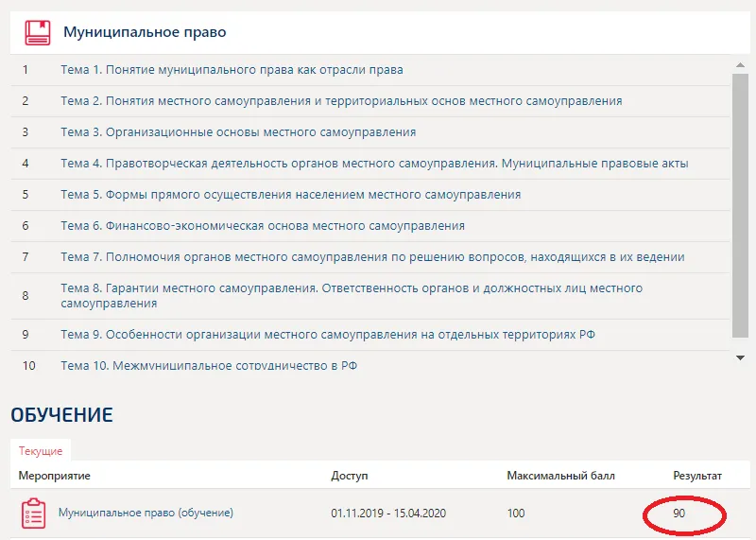Open Тема 2. Понятия местного самоуправления

pos(341,101)
